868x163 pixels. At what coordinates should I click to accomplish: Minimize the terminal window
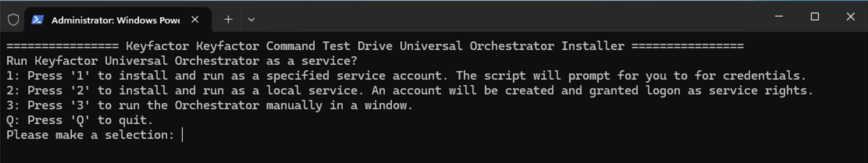[x=779, y=17]
